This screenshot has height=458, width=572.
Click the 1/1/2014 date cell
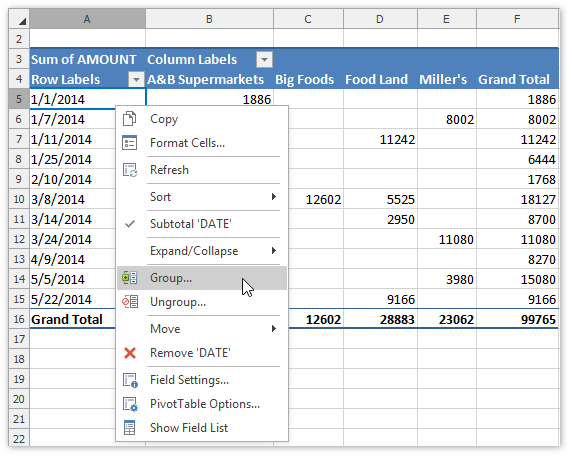(x=88, y=99)
